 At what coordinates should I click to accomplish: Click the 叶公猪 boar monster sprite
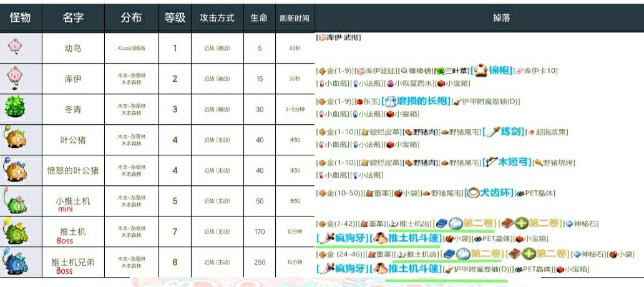point(15,137)
